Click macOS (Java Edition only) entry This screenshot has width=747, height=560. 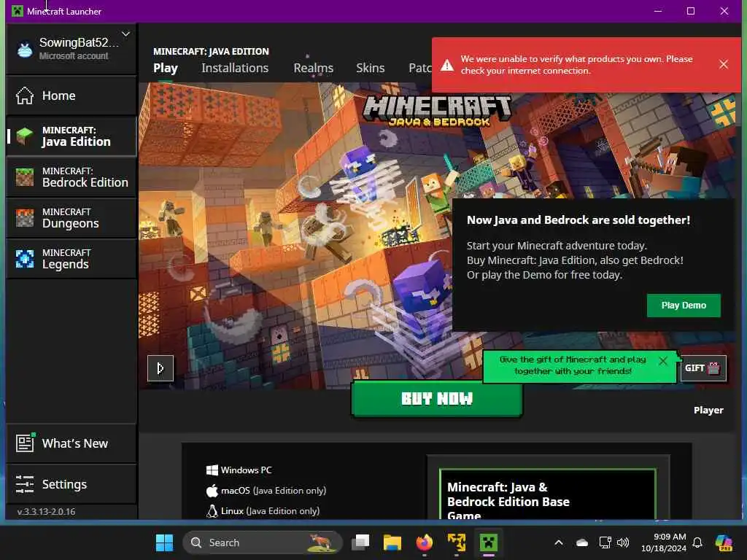click(x=266, y=491)
